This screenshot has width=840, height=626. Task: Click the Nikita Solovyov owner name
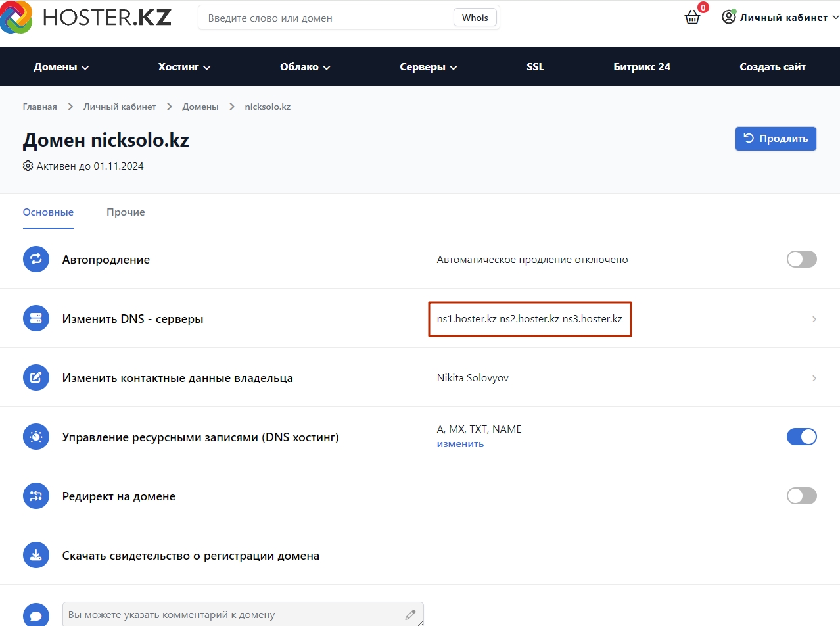(x=473, y=378)
